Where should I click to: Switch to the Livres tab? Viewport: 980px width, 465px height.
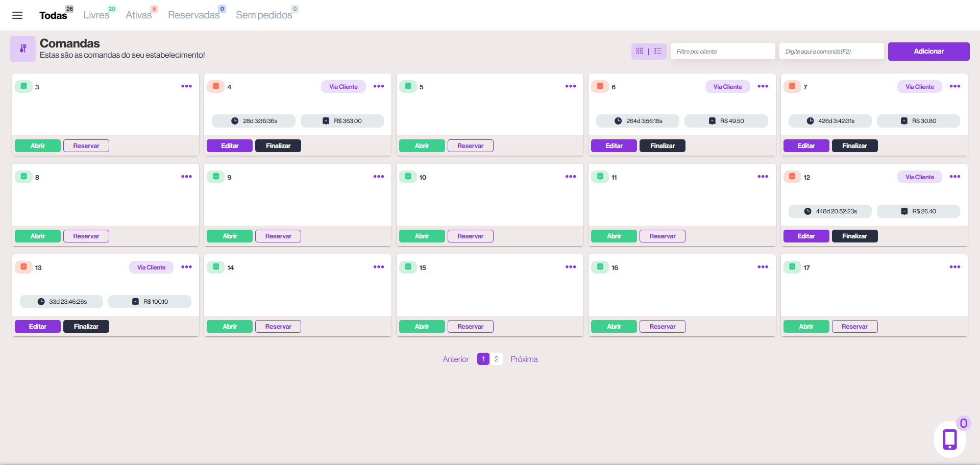[96, 15]
